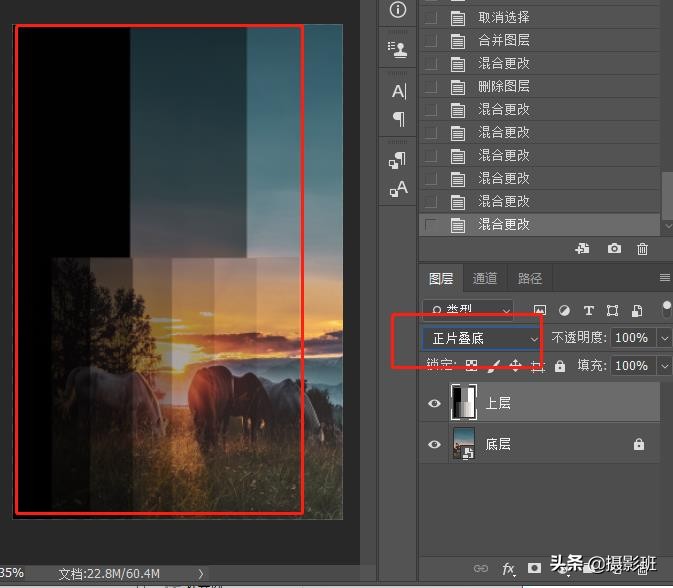This screenshot has width=673, height=588.
Task: Toggle lock transparent pixels
Action: point(471,365)
